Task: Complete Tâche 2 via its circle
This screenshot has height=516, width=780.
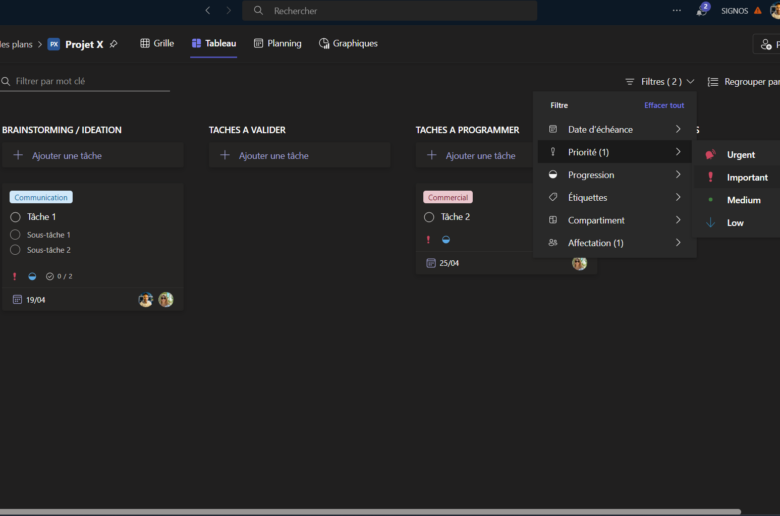Action: pyautogui.click(x=429, y=217)
